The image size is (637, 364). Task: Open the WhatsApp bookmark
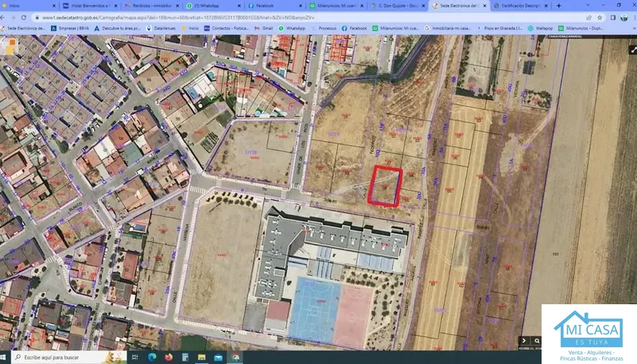pos(292,28)
